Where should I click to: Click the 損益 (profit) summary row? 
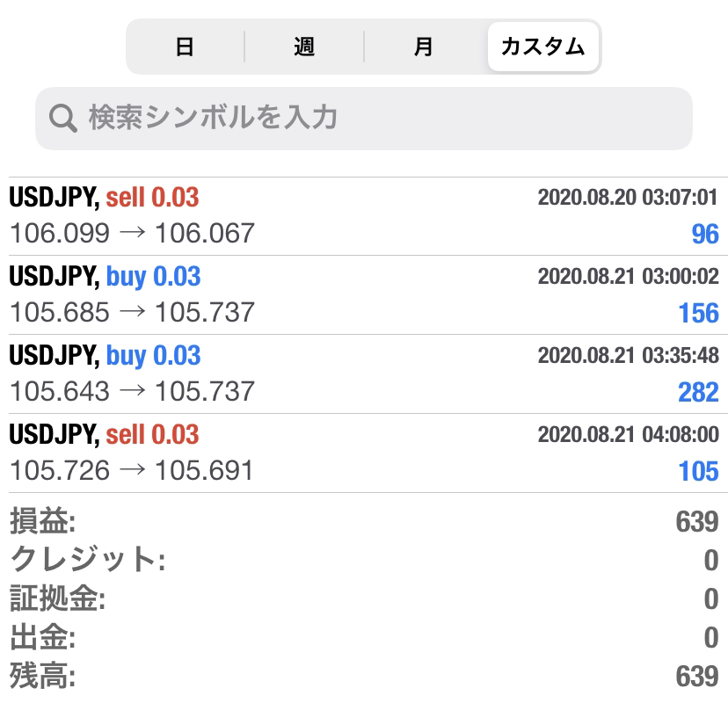364,522
